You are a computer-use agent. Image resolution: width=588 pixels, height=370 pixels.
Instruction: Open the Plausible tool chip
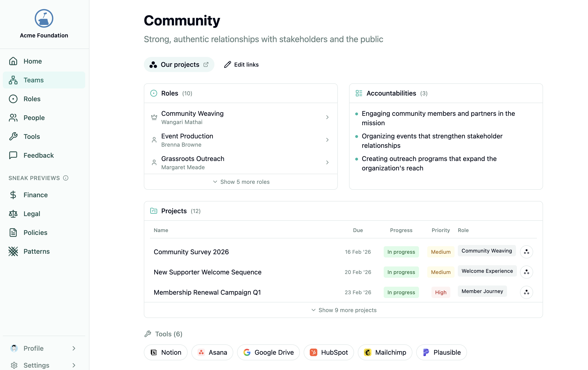pos(441,352)
